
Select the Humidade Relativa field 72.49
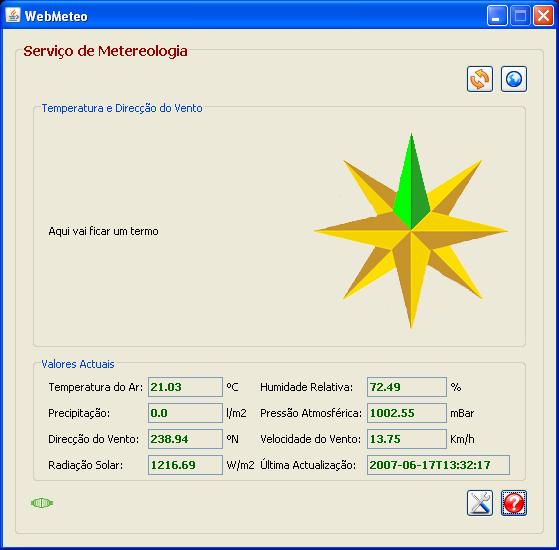click(x=407, y=387)
